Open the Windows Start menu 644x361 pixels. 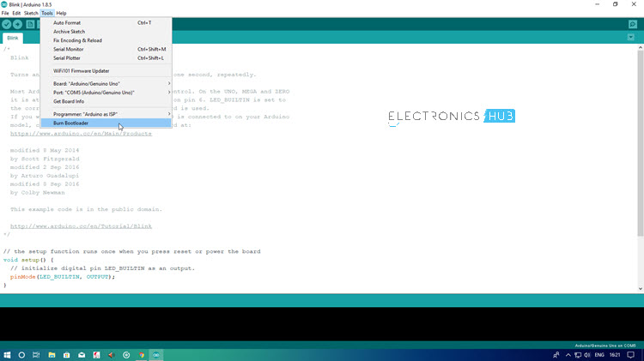[x=7, y=355]
